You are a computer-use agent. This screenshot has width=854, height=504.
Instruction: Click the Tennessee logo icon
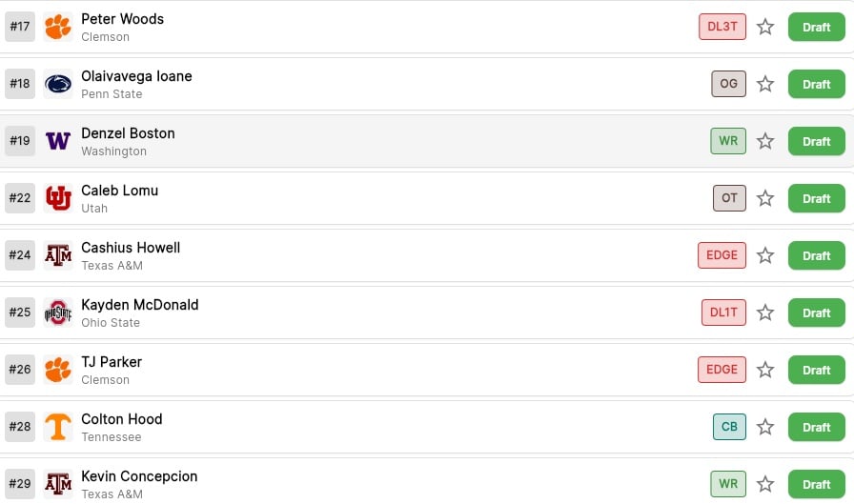[x=58, y=427]
